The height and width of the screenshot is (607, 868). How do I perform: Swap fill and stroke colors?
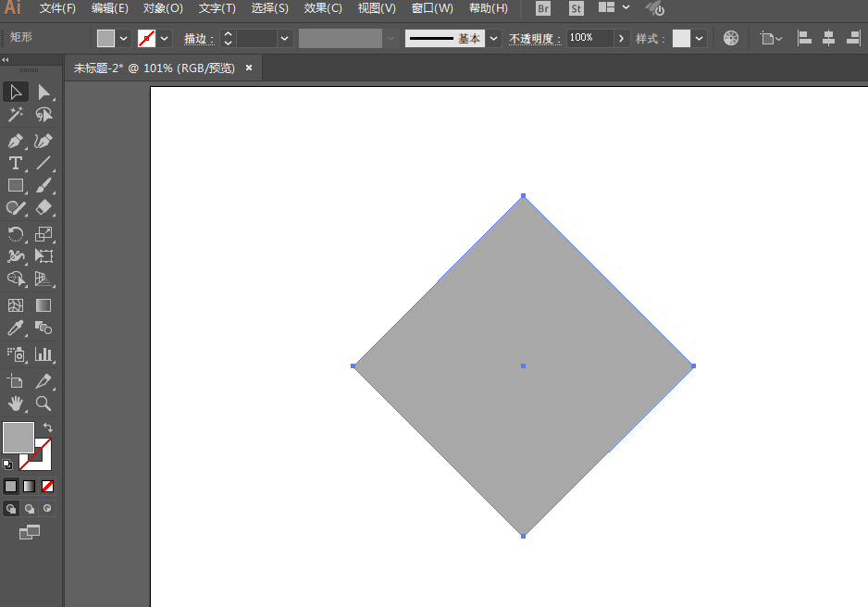(48, 427)
